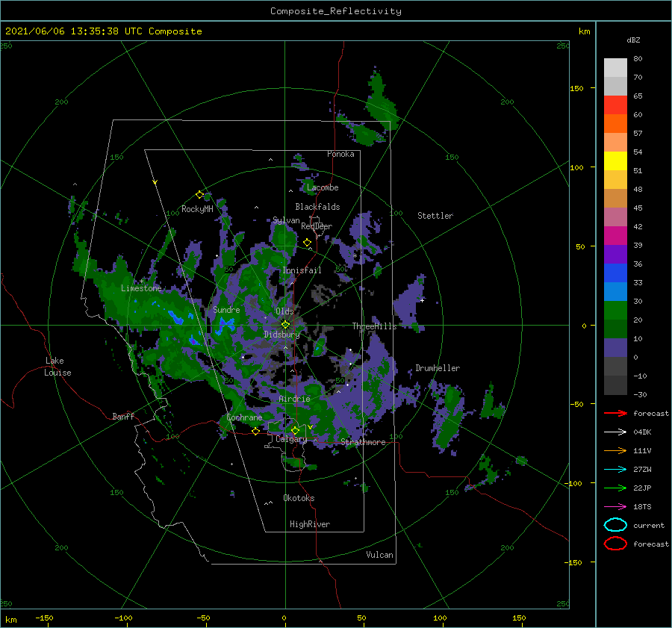Screen dimensions: 672x628
Task: Click the red forecast arrow in legend
Action: click(x=615, y=413)
